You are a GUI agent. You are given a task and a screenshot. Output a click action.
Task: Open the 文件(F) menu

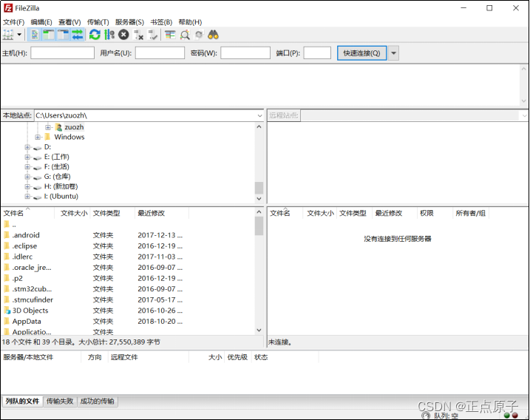coord(13,22)
